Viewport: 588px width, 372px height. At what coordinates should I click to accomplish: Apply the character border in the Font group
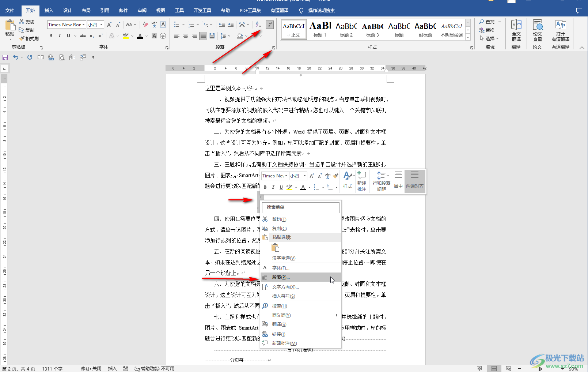[163, 25]
